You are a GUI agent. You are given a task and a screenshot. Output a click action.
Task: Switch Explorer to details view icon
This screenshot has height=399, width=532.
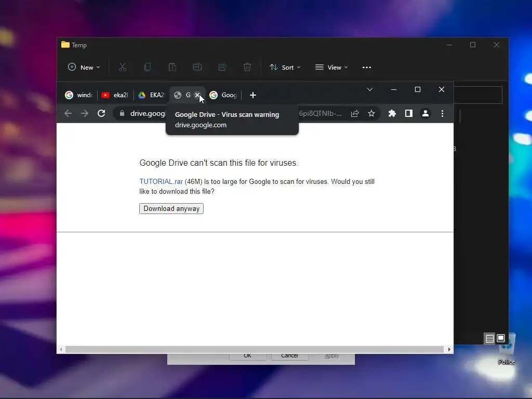[489, 339]
